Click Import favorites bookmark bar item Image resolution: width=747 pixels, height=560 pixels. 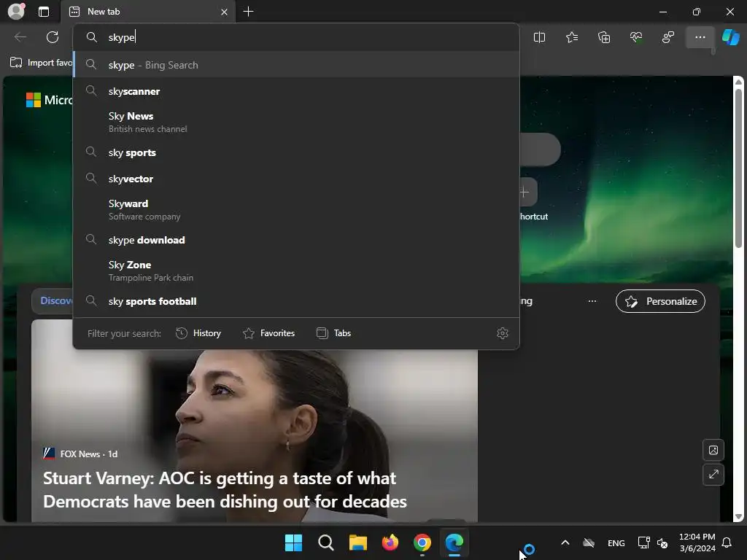(x=41, y=63)
